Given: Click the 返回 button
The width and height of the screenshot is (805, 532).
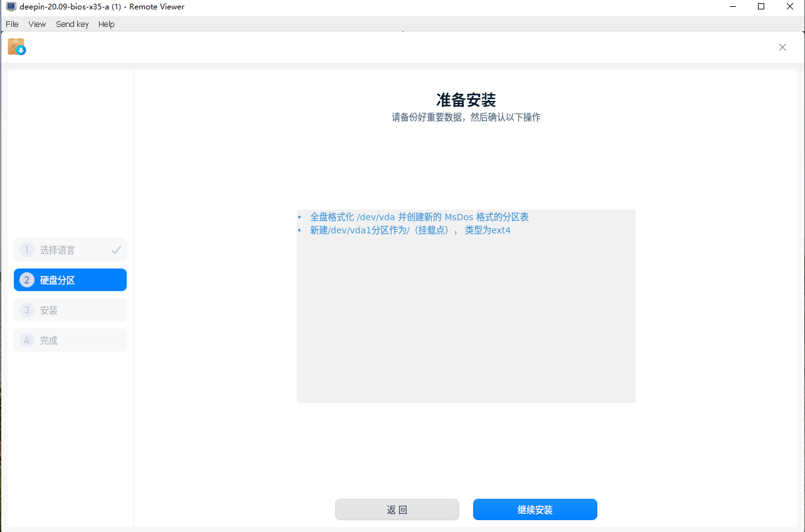Looking at the screenshot, I should point(397,509).
